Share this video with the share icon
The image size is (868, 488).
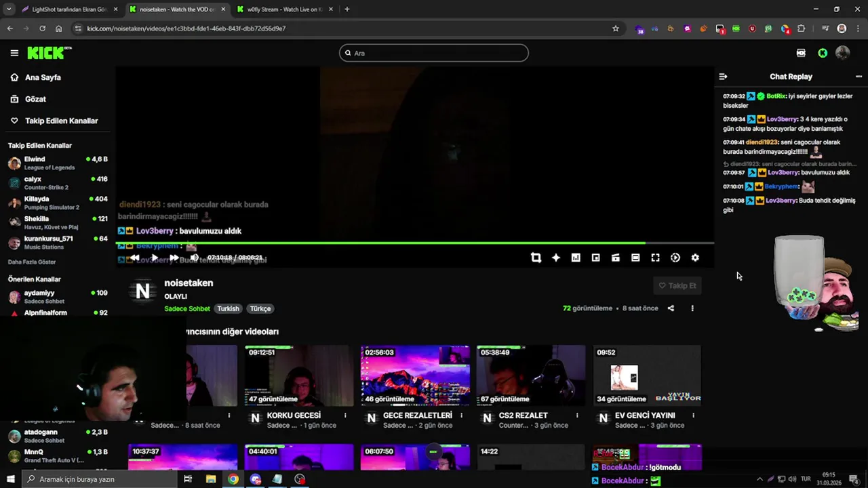(x=671, y=308)
